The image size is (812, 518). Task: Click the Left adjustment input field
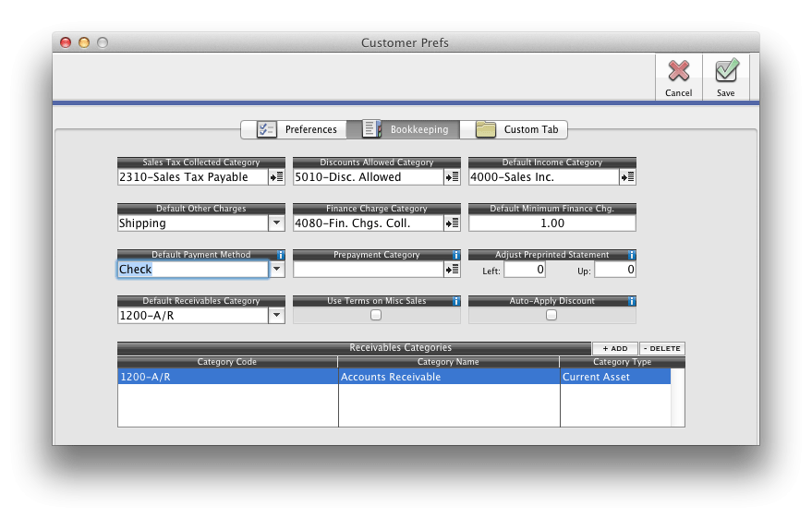click(525, 270)
